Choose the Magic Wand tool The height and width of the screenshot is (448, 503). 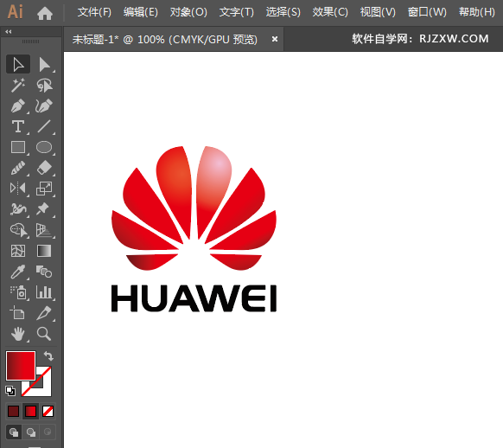[18, 85]
